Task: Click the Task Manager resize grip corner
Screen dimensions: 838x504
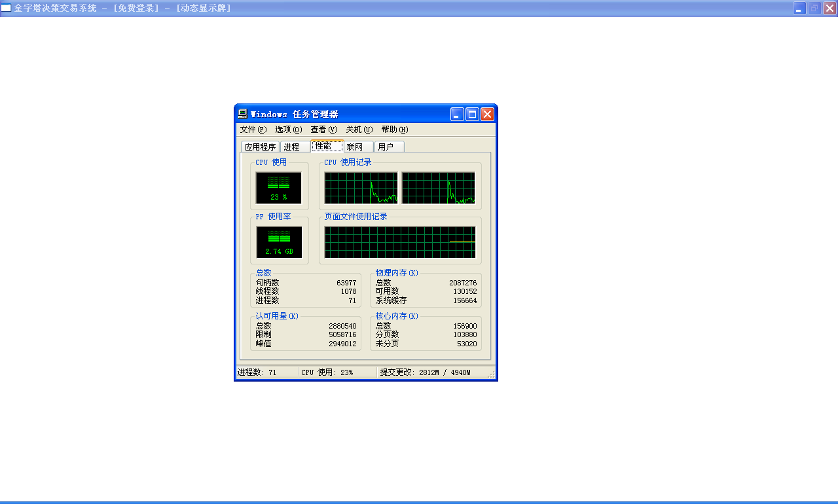Action: click(x=492, y=374)
